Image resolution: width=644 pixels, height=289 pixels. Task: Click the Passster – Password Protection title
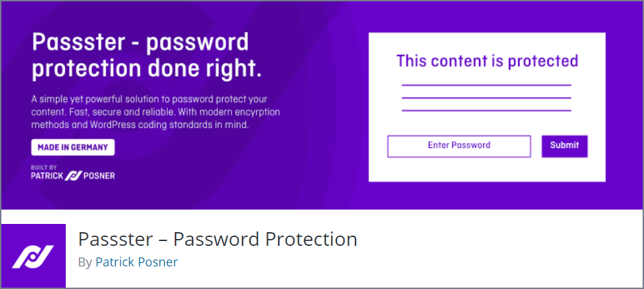217,239
